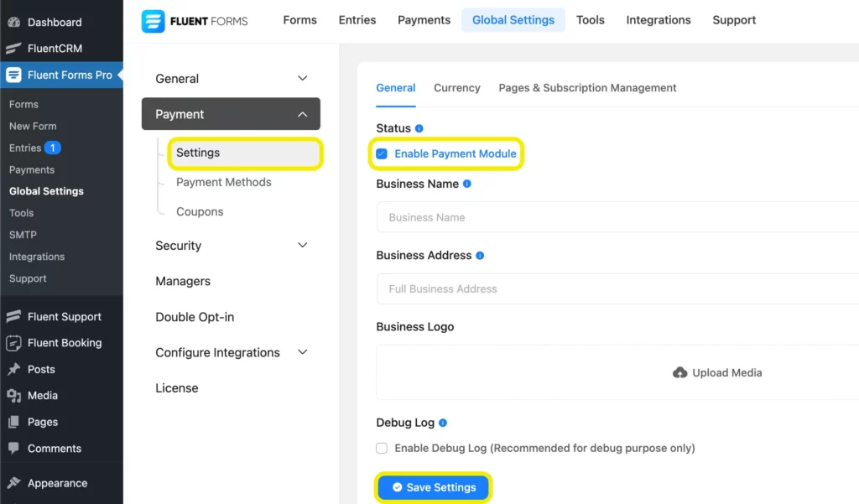Expand the General settings section
This screenshot has width=859, height=504.
coord(232,78)
